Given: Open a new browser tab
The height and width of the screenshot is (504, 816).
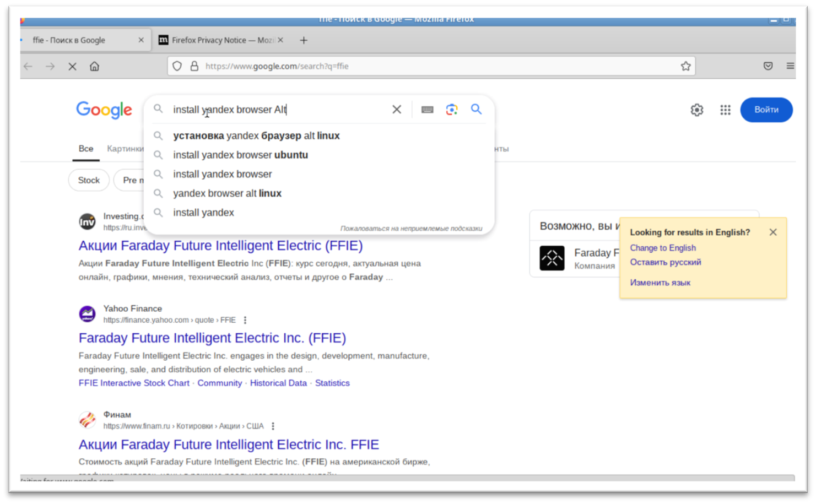Looking at the screenshot, I should pyautogui.click(x=304, y=40).
